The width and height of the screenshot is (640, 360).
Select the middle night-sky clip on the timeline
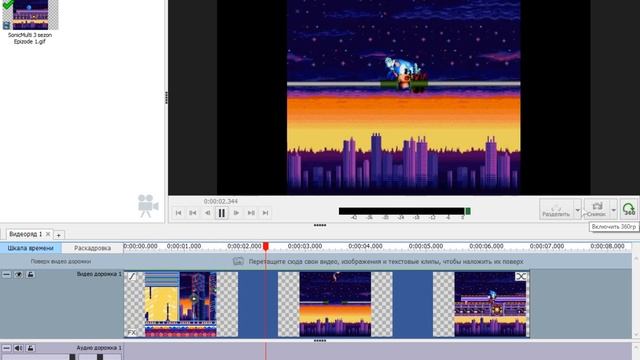tap(335, 304)
